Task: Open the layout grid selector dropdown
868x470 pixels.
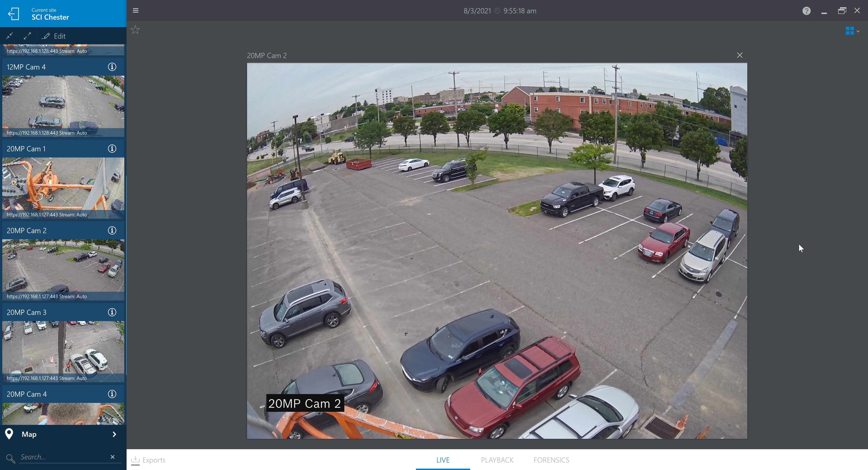Action: [852, 31]
